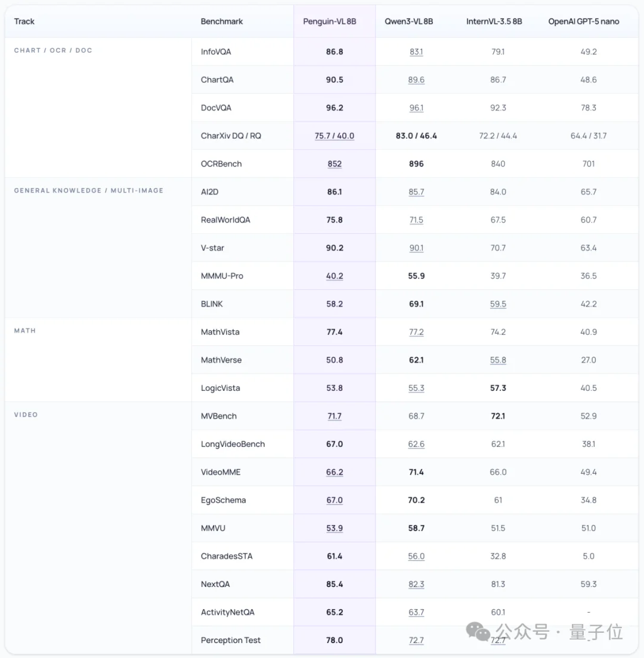Select the LongVideoBench benchmark label
The height and width of the screenshot is (658, 644).
coord(233,444)
